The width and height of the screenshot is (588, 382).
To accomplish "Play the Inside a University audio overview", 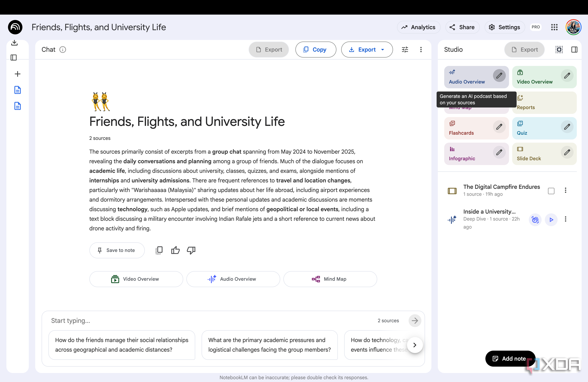I will point(551,219).
